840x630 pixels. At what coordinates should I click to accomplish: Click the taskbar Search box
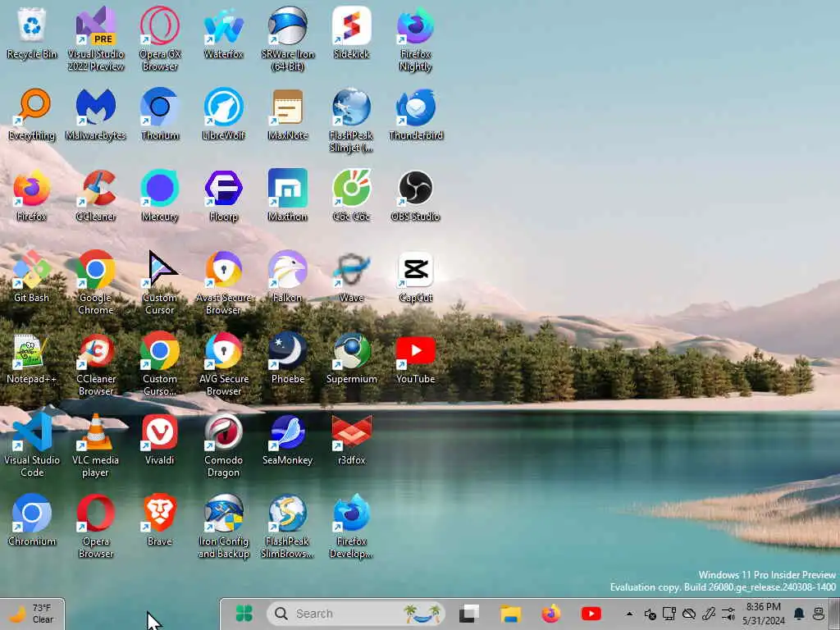pyautogui.click(x=356, y=614)
